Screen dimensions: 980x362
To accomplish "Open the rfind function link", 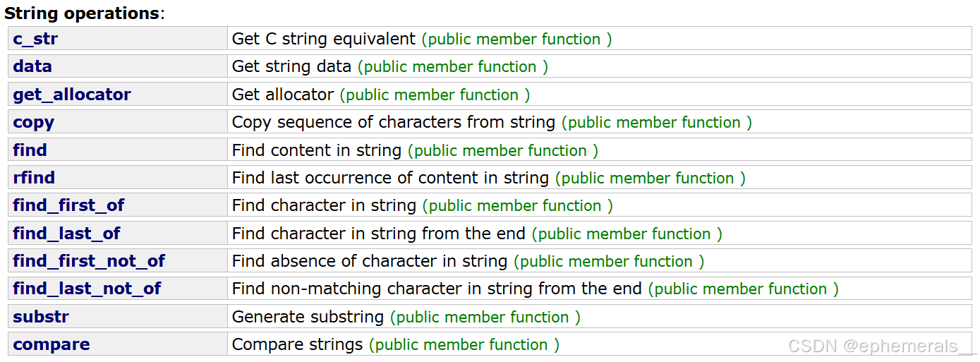I will pyautogui.click(x=34, y=178).
